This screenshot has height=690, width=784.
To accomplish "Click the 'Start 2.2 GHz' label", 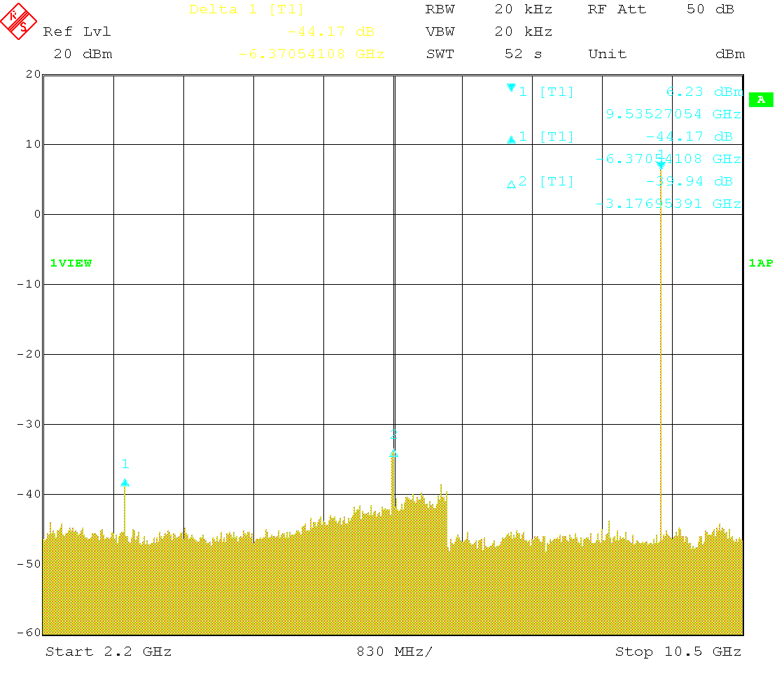I will point(108,652).
